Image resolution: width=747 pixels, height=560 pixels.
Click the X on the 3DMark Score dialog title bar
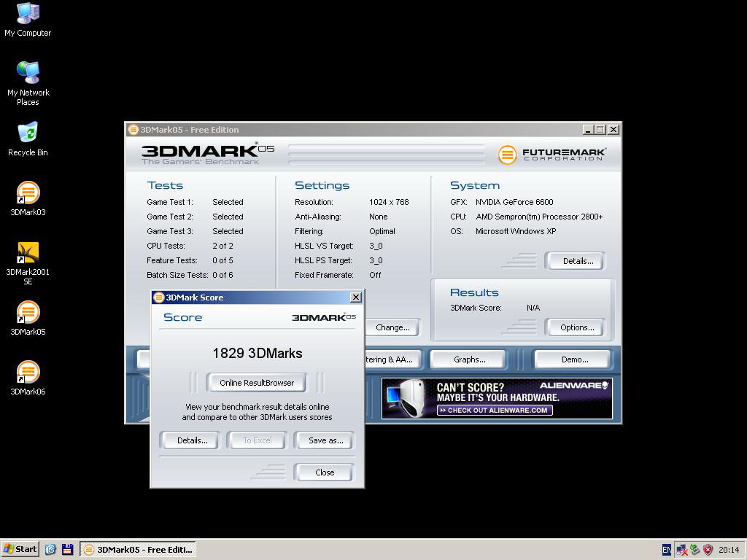point(355,297)
